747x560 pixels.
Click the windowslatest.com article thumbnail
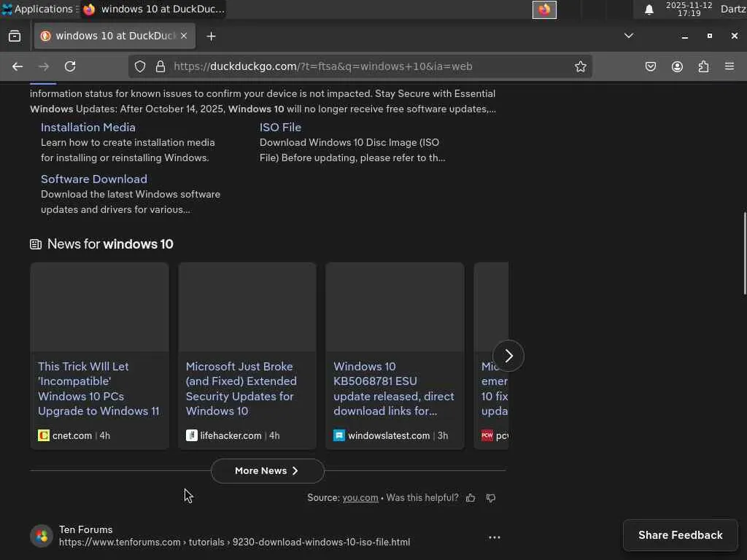(x=395, y=307)
